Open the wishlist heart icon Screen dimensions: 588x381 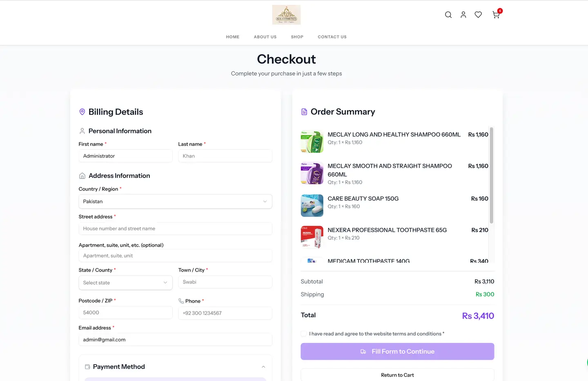click(x=478, y=15)
